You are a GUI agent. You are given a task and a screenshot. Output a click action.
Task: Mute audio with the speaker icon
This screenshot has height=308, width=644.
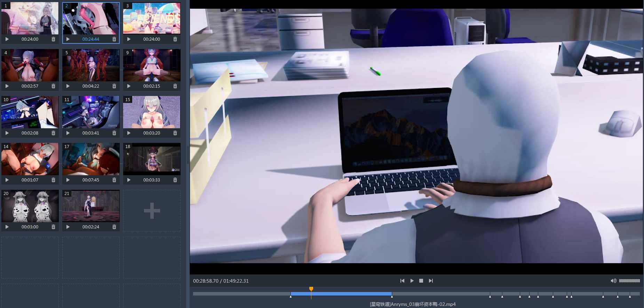click(613, 281)
